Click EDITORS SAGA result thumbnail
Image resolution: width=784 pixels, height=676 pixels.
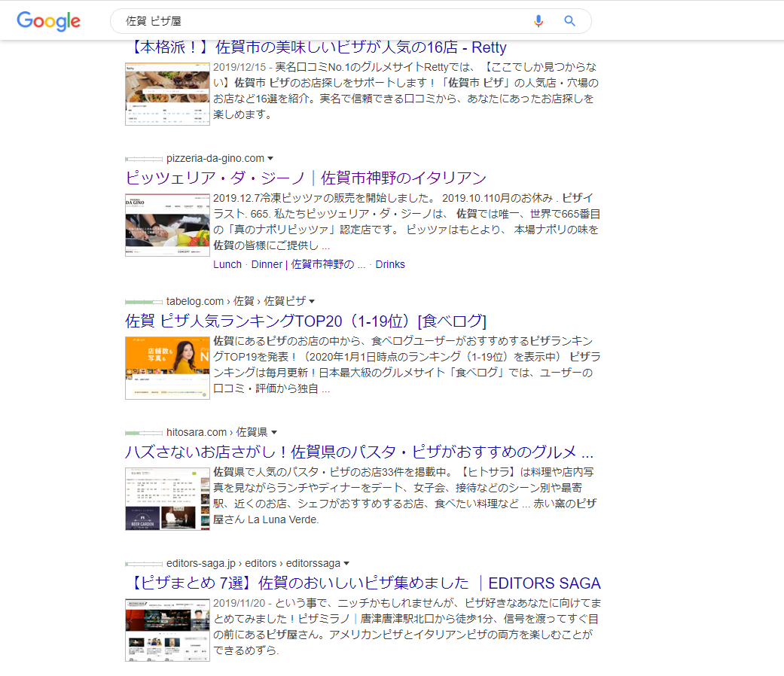tap(167, 630)
